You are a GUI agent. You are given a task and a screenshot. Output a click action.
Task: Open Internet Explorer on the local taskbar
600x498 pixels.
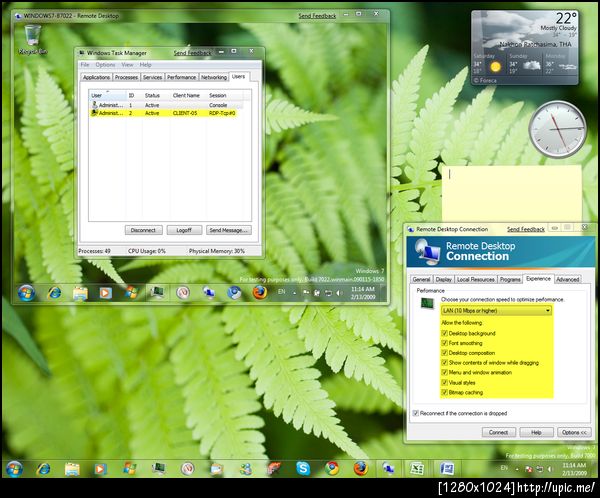click(43, 469)
